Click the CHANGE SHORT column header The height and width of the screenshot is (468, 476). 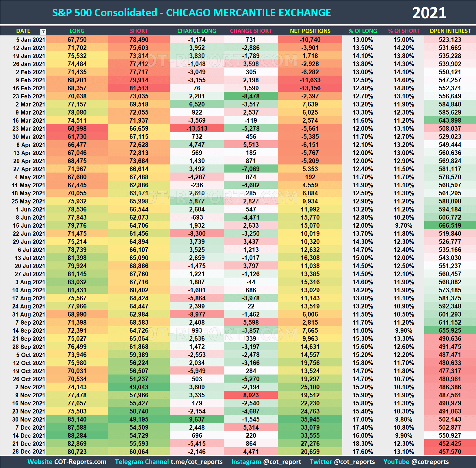[251, 31]
